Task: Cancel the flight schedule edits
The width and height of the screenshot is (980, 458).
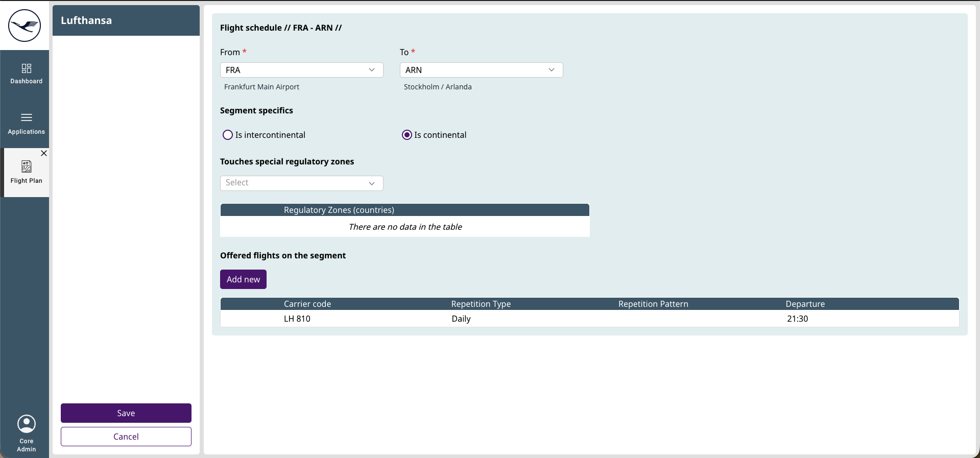Action: [126, 437]
